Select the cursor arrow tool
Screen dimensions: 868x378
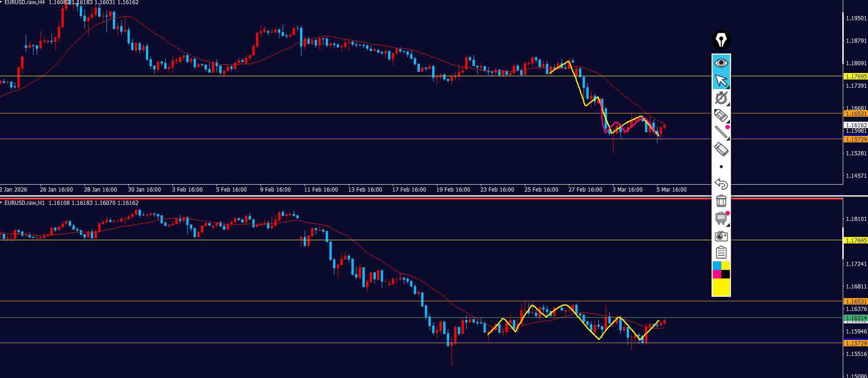point(721,81)
